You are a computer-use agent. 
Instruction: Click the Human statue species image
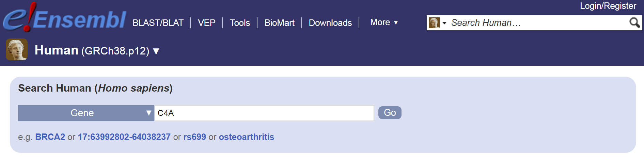tap(17, 50)
